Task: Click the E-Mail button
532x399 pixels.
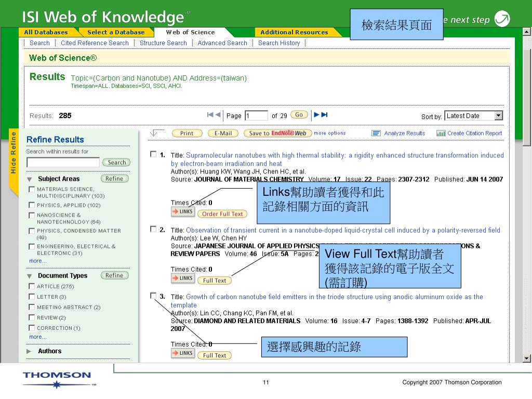Action: point(223,134)
